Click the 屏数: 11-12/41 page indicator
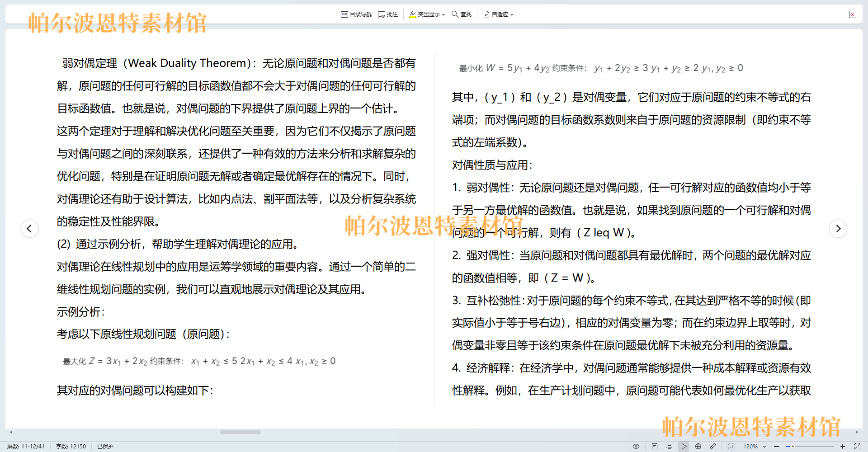 (26, 446)
